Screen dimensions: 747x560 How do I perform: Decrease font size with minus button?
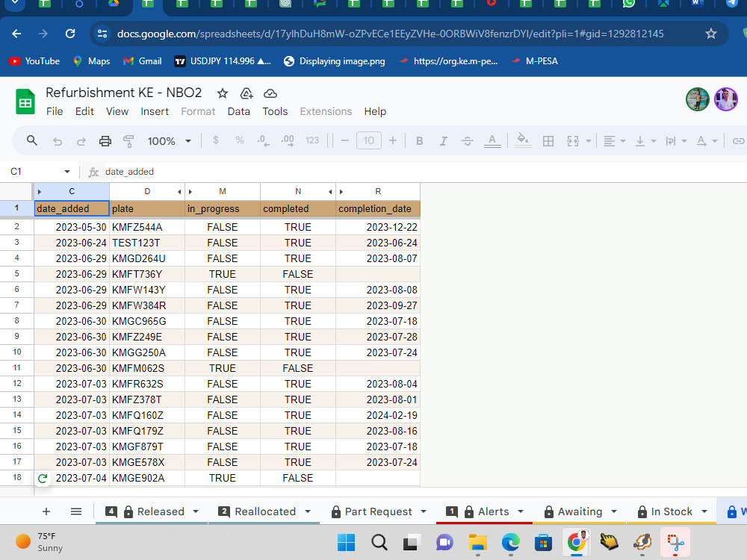coord(345,140)
